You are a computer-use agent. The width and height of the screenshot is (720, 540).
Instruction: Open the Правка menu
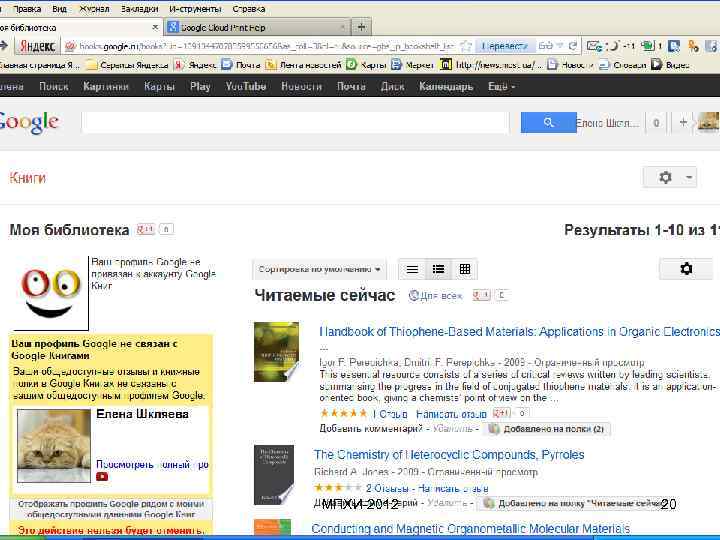point(27,9)
